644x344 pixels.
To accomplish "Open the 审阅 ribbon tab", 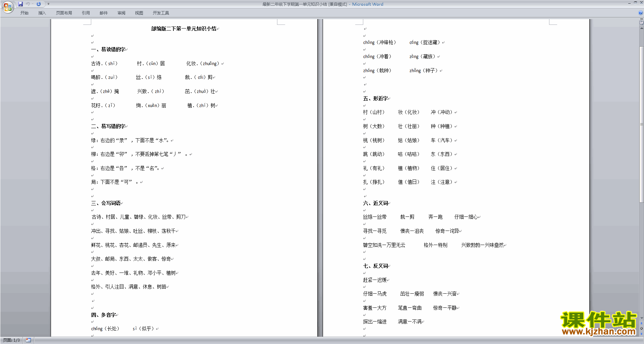I will (x=121, y=13).
